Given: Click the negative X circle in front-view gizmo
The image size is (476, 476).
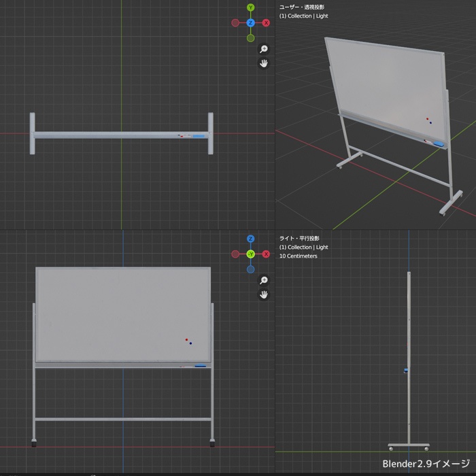Looking at the screenshot, I should coord(235,254).
